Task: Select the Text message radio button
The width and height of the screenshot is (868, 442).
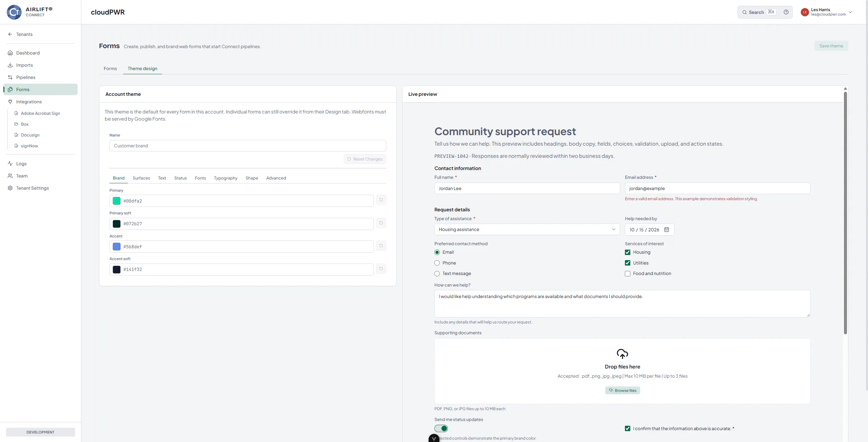Action: pos(437,274)
